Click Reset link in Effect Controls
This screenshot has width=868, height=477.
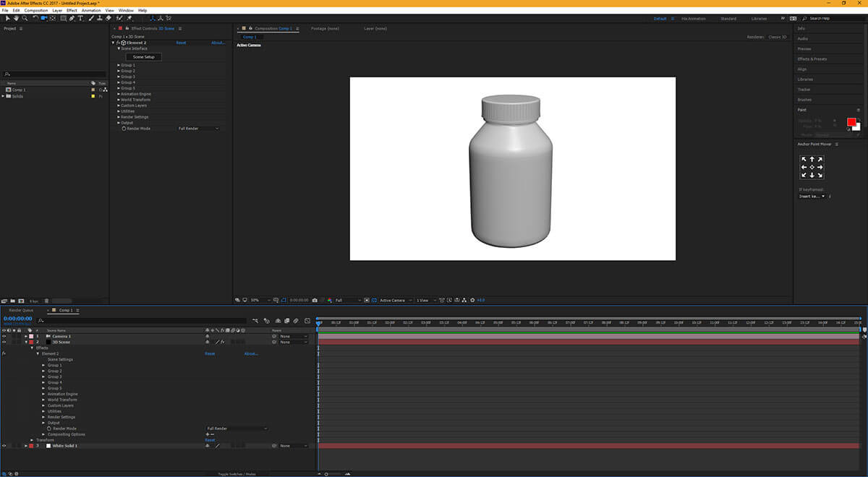(x=181, y=43)
